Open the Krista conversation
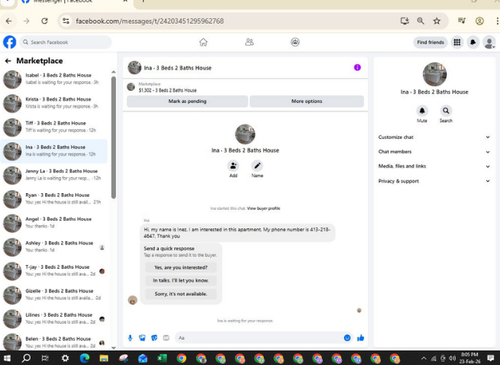 (54, 103)
